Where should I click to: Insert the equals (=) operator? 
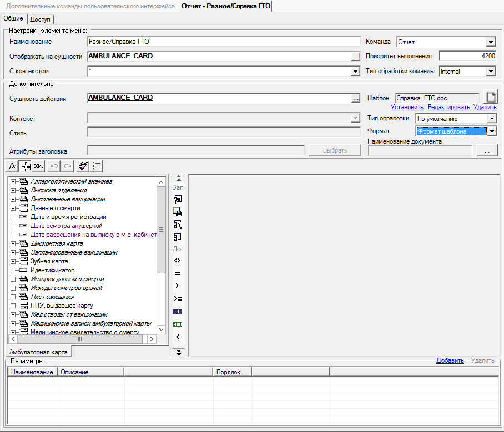(178, 273)
